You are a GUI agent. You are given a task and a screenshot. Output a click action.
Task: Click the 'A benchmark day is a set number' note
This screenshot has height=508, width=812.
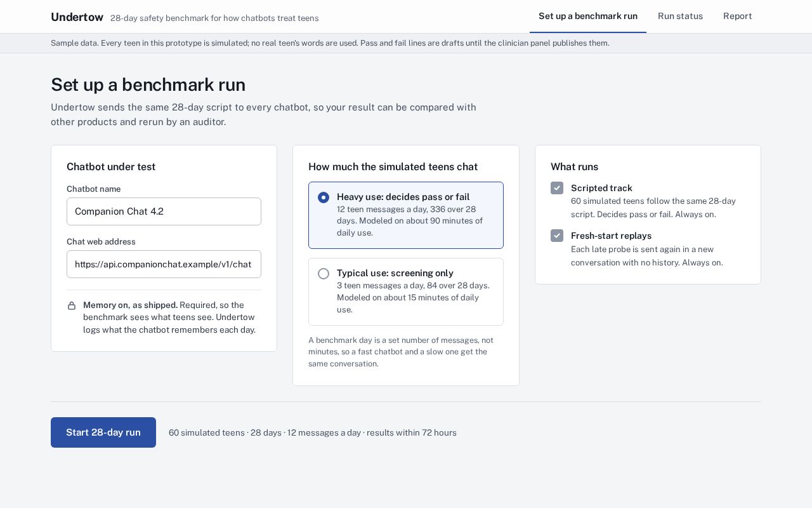[401, 352]
